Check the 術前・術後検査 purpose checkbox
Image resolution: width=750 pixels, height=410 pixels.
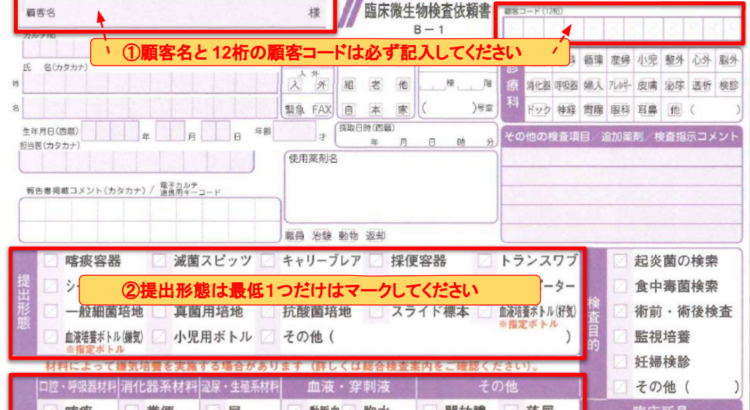[620, 311]
